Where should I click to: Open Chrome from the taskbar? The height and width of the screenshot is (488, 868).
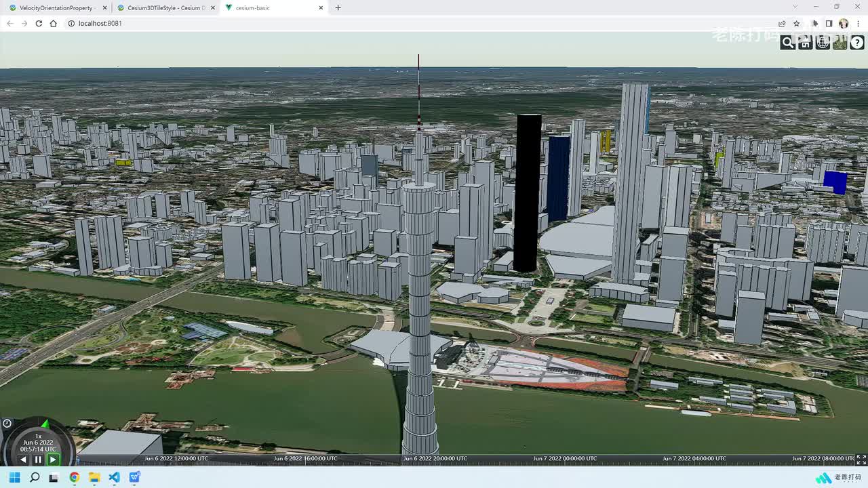[x=75, y=477]
